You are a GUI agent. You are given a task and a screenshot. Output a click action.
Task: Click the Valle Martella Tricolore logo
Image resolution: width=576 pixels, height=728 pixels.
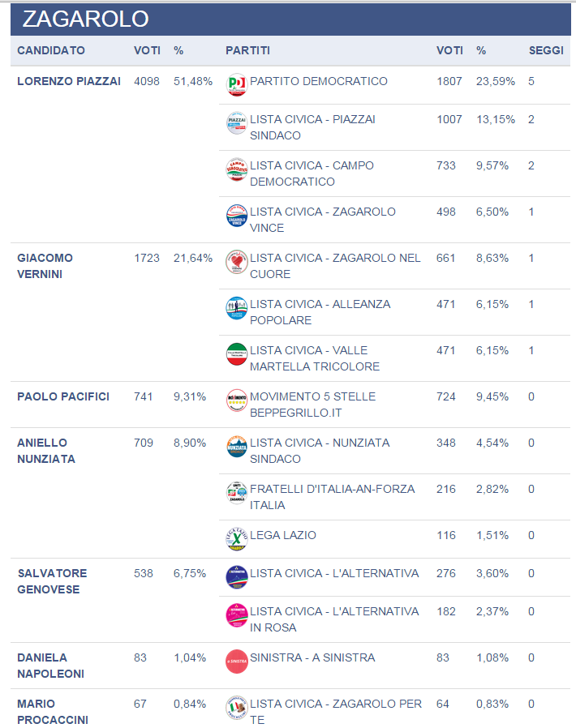click(x=236, y=354)
